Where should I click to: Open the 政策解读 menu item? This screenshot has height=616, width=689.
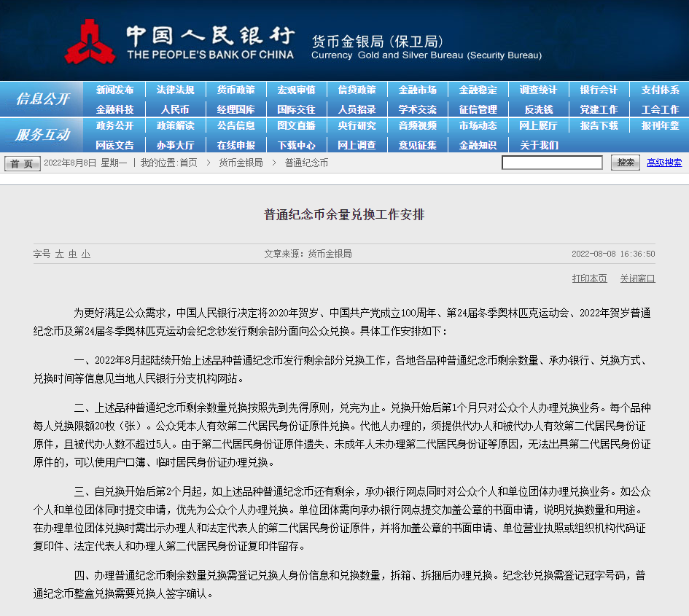coord(175,125)
